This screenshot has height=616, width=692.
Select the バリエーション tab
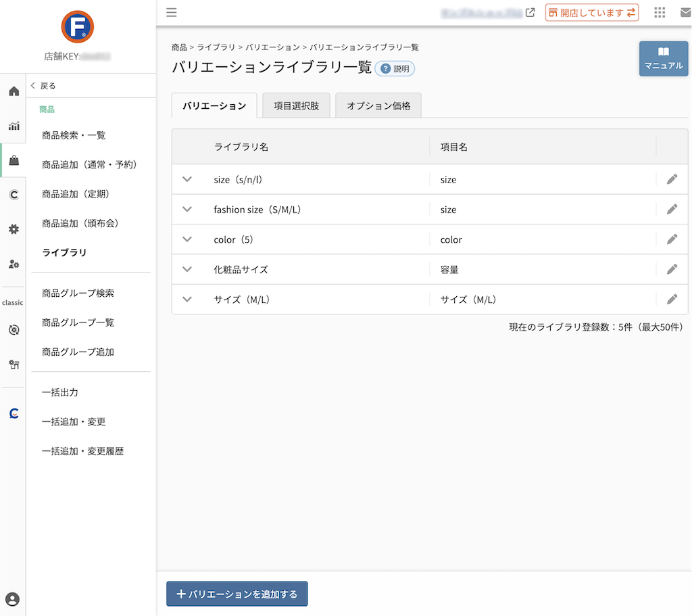click(214, 105)
